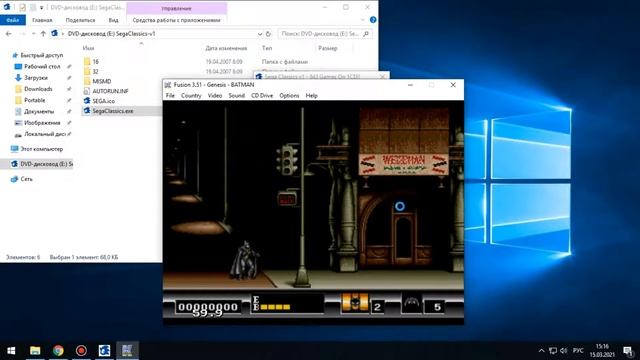Click the search magnifier icon in Explorer
This screenshot has width=640, height=360.
[x=366, y=34]
